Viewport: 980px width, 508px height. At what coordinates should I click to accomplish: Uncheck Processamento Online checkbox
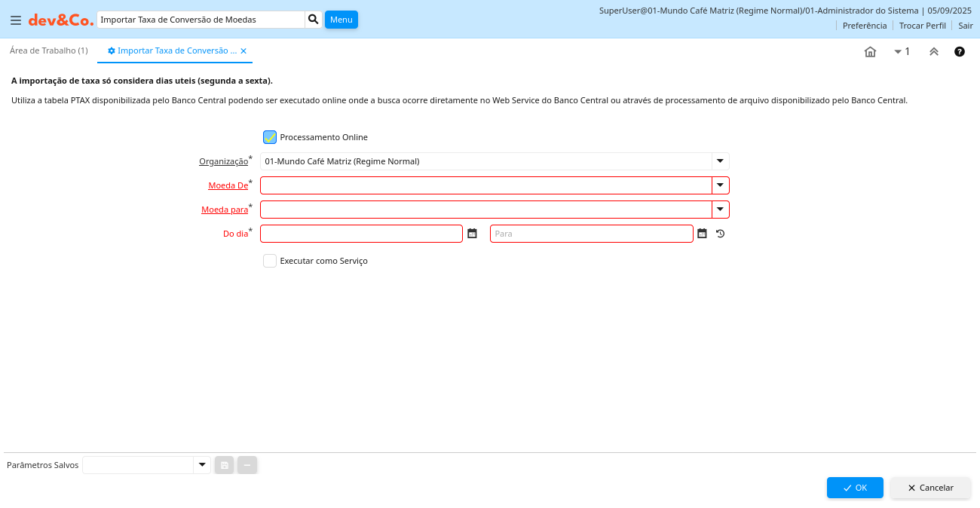(x=270, y=137)
